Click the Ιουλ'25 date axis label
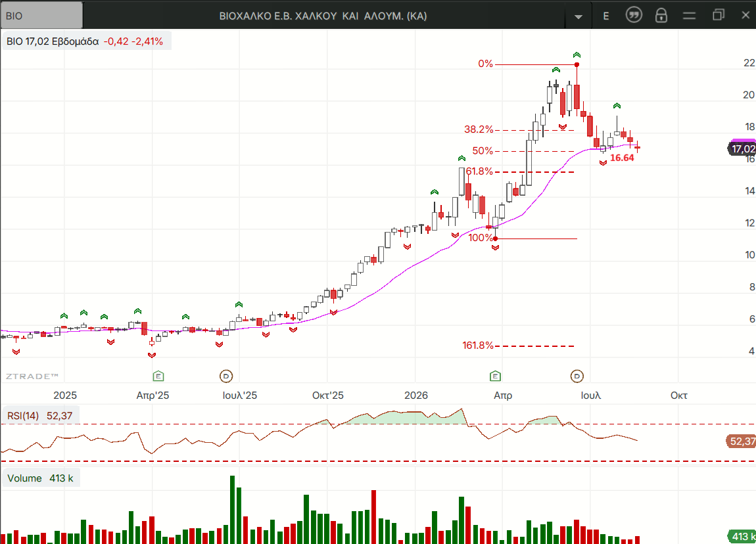 (240, 395)
